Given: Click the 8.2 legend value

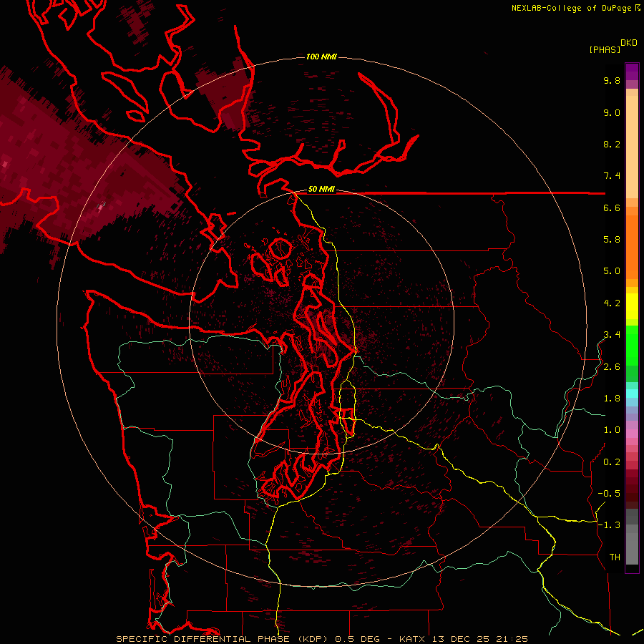Looking at the screenshot, I should (612, 144).
